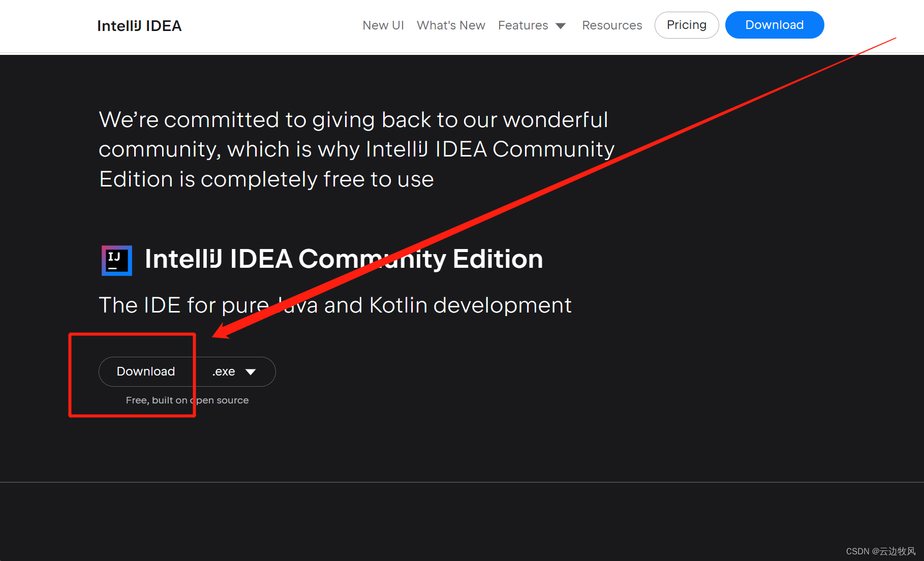Download the Community Edition installer

click(x=146, y=371)
